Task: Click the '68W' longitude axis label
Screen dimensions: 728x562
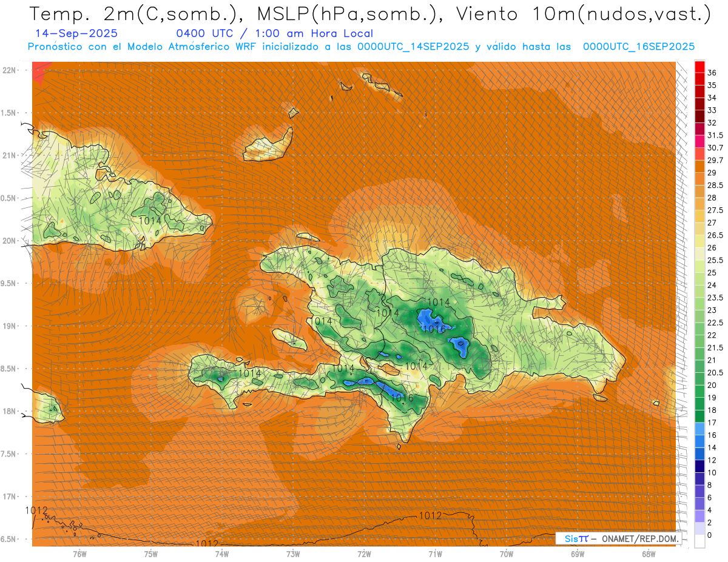Action: click(649, 554)
